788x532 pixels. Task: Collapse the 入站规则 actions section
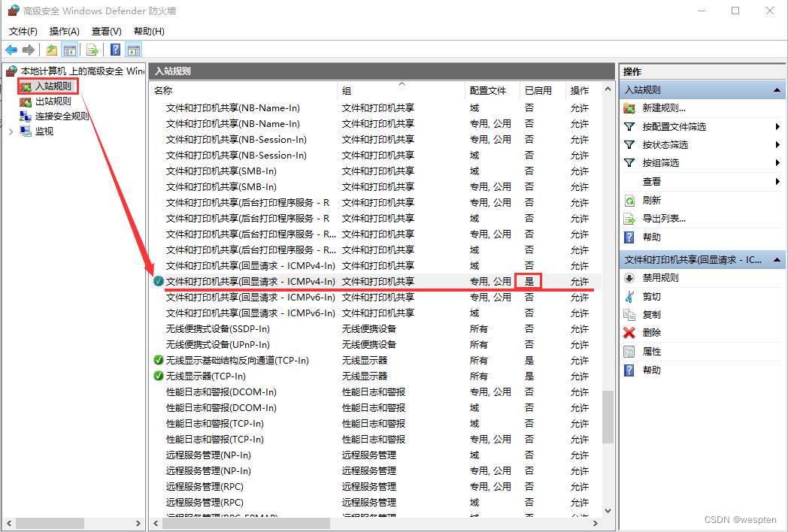[777, 90]
